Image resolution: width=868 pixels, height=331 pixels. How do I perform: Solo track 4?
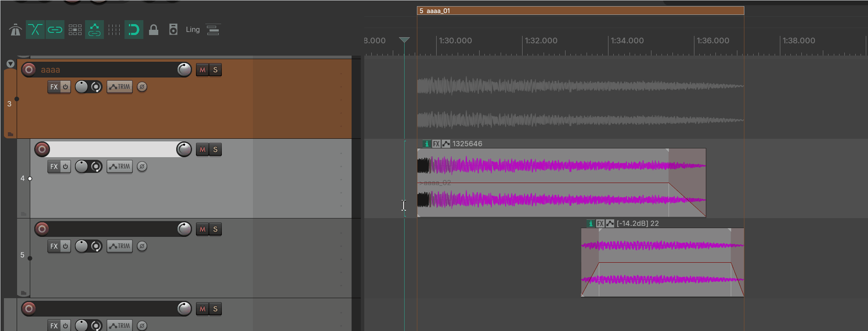(215, 149)
